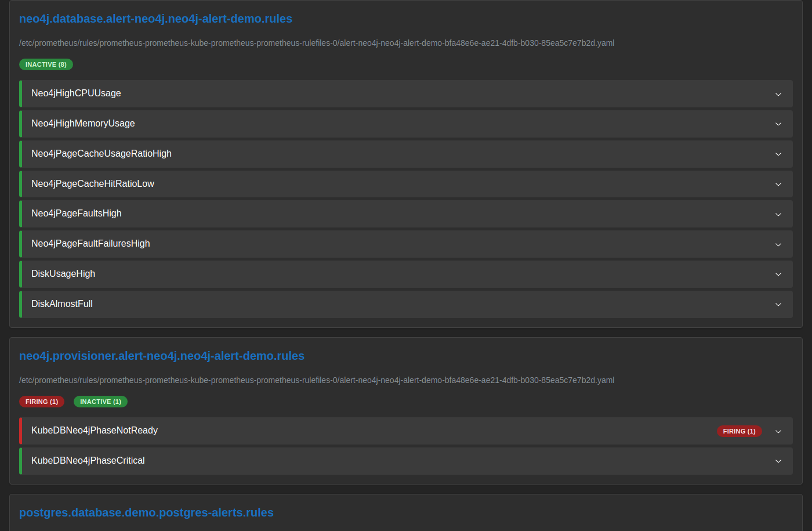Expand the Neo4jHighCPUUsage rule chevron
The height and width of the screenshot is (531, 812).
point(778,94)
